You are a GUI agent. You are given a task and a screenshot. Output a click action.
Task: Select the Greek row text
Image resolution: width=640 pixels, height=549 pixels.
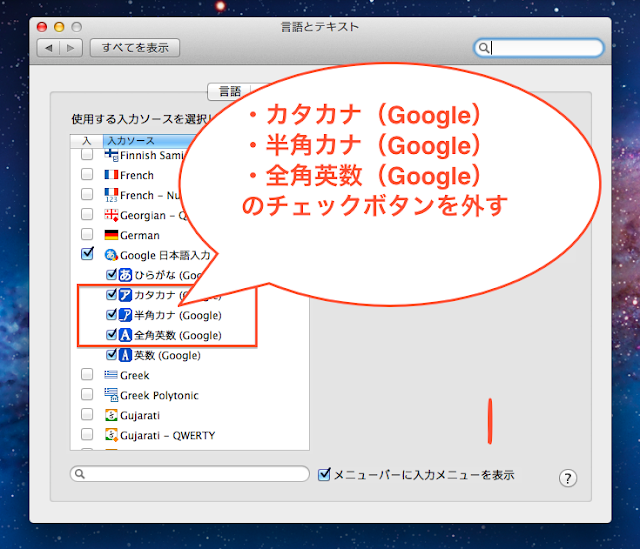coord(135,375)
